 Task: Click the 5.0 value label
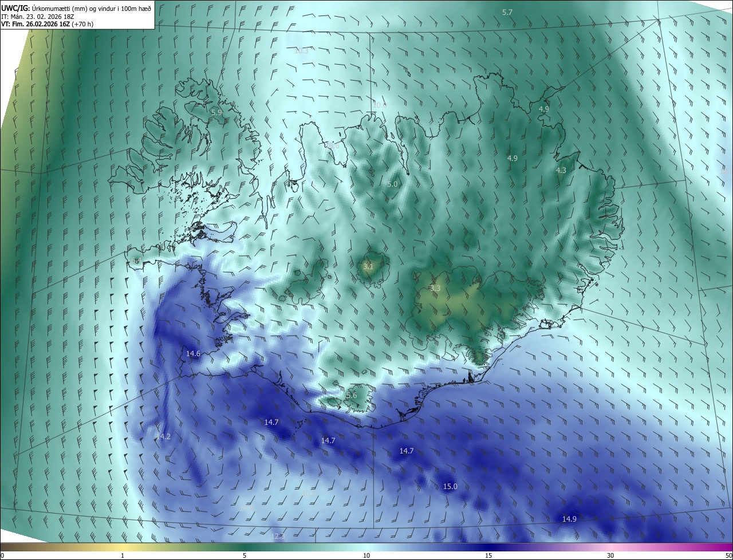click(x=392, y=184)
